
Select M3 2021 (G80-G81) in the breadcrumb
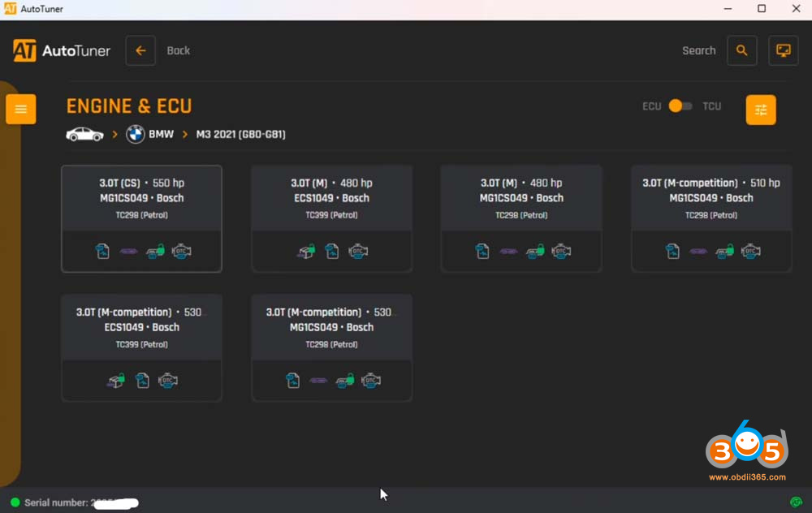[241, 134]
